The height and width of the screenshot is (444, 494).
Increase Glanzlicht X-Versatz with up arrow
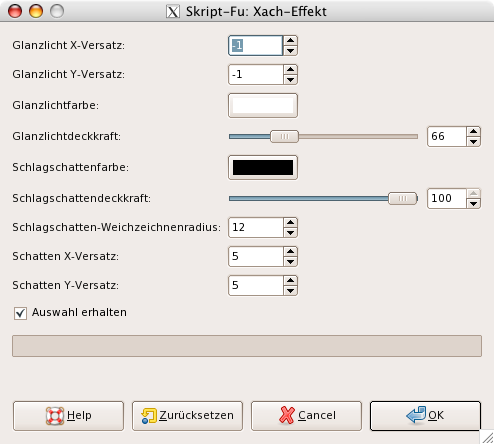[290, 40]
